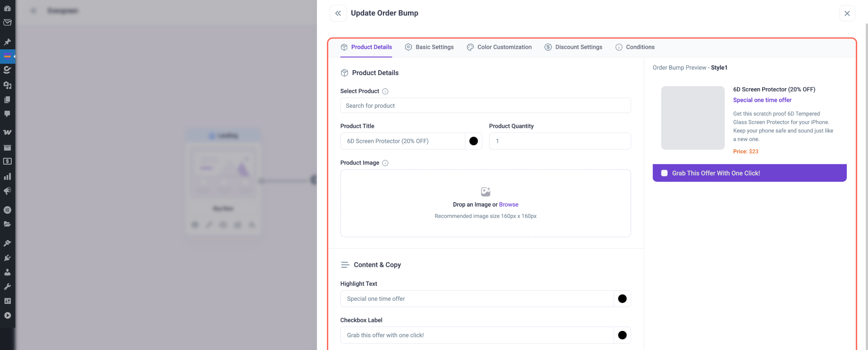
Task: Go back using the double chevron button
Action: pyautogui.click(x=338, y=13)
